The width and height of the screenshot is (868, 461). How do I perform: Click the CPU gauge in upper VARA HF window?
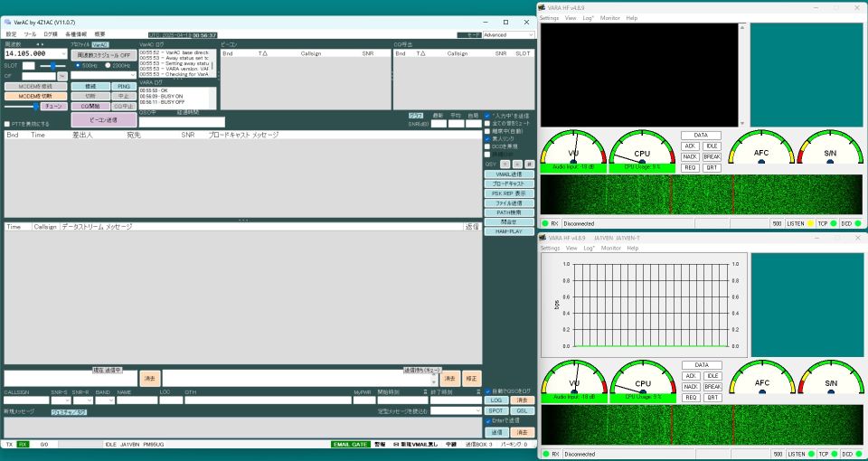642,147
